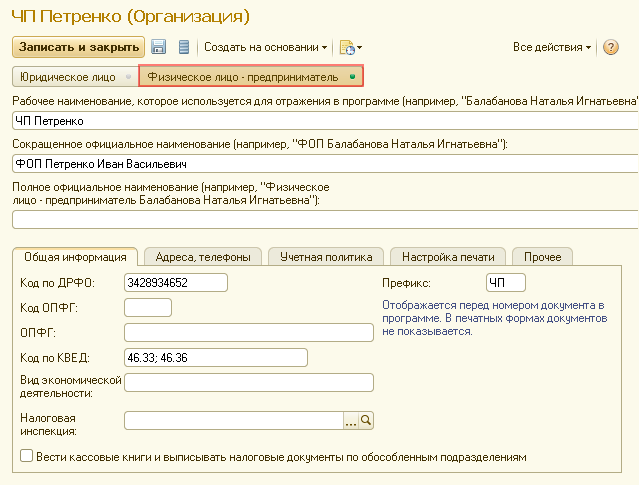Click ellipsis button in Налоговая инспекция field
The image size is (639, 485).
click(x=350, y=421)
